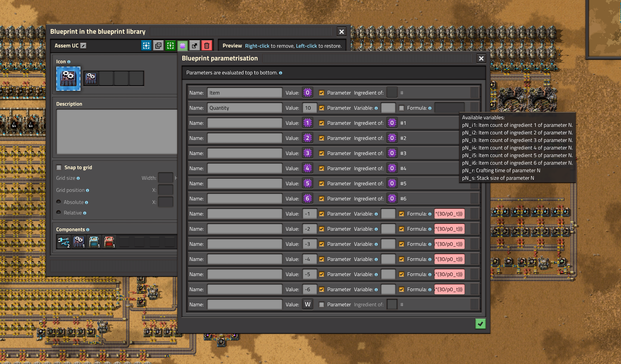
Task: Click the value field showing -2
Action: [310, 229]
